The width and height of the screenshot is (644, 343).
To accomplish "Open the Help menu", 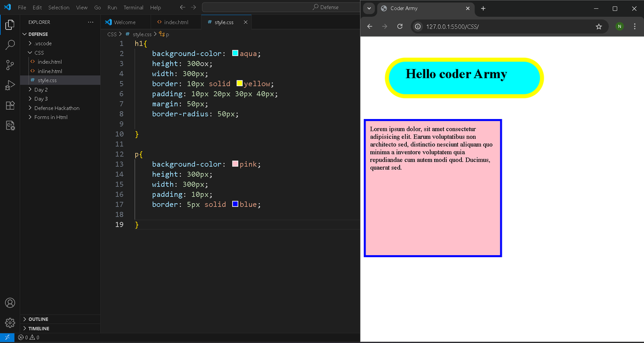I will point(155,8).
